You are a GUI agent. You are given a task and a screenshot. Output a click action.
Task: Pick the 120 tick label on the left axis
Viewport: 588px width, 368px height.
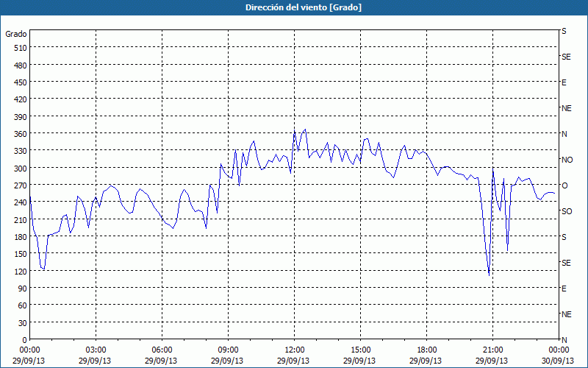coord(21,272)
